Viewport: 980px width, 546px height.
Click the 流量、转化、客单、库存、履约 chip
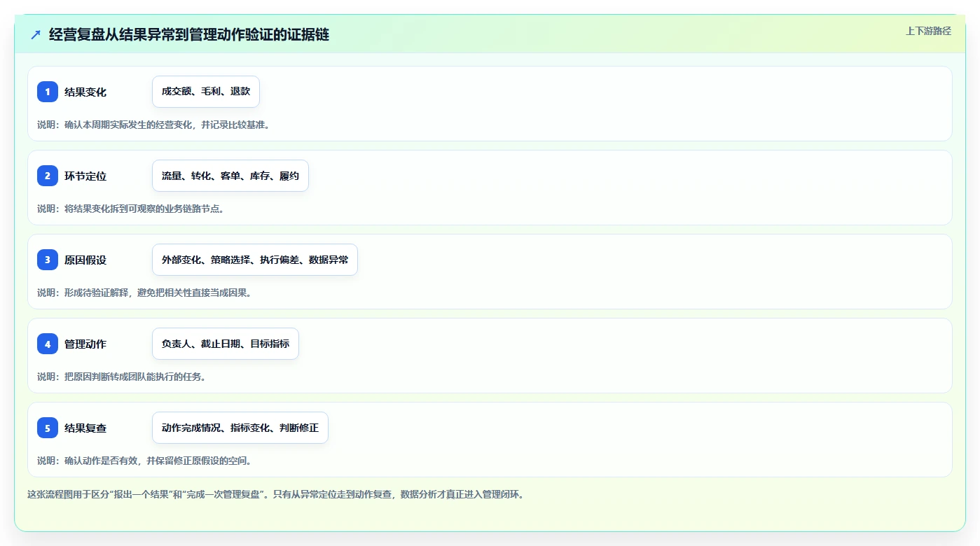(x=230, y=176)
